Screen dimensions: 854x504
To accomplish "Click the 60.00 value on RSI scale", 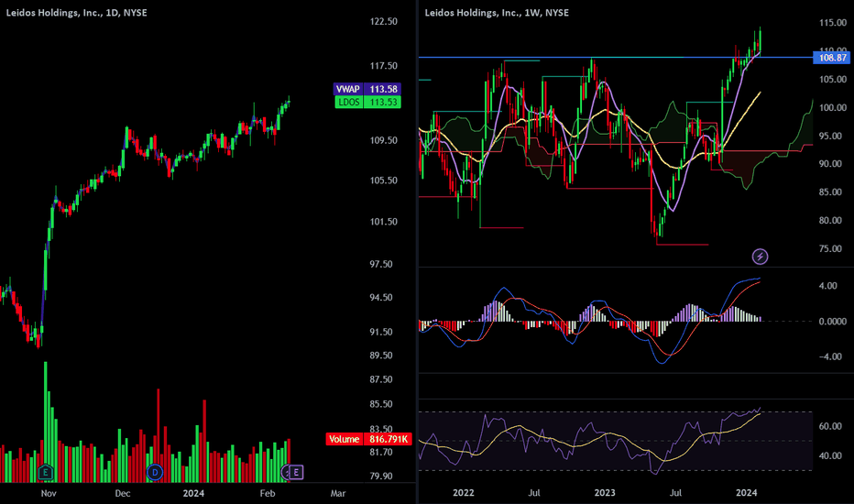I will pos(830,426).
